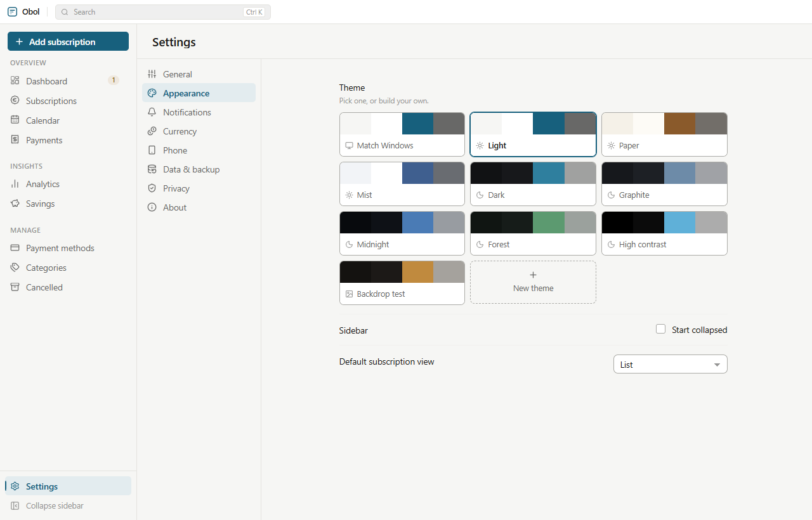
Task: Pick the Forest theme green swatch
Action: coord(548,223)
